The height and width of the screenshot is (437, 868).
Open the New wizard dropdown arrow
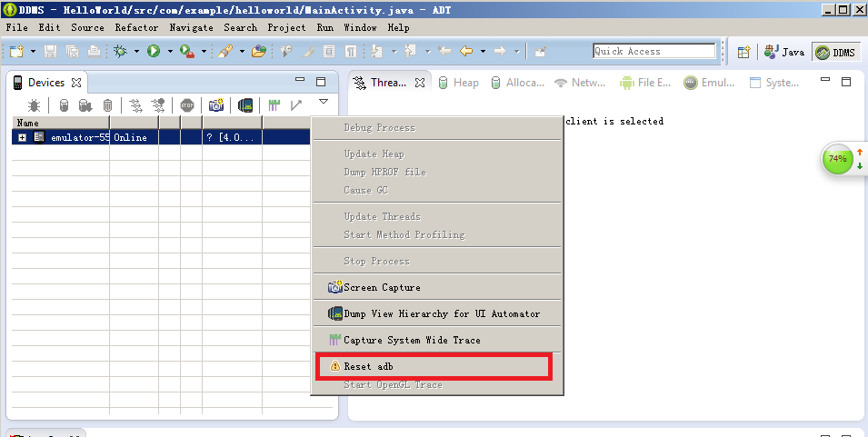[x=33, y=52]
